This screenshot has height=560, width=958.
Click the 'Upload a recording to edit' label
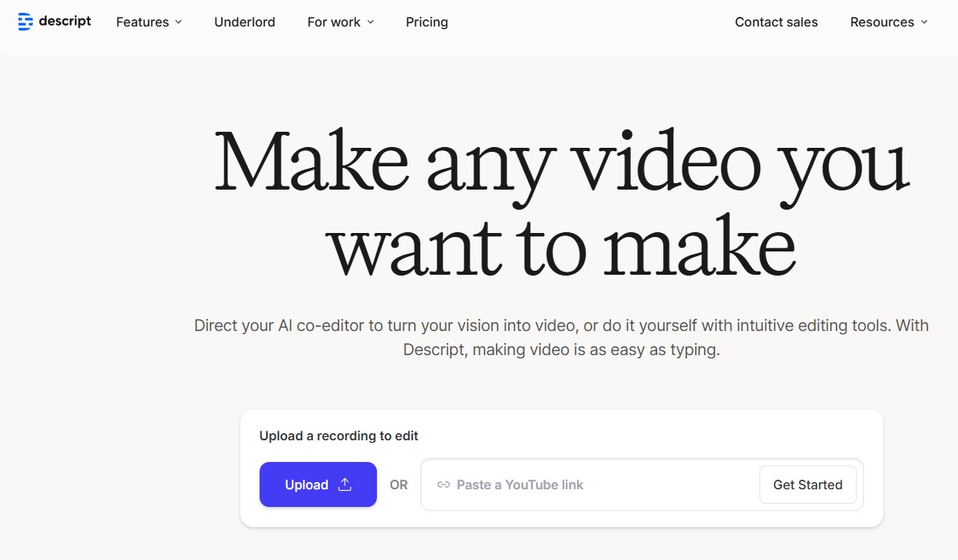338,436
